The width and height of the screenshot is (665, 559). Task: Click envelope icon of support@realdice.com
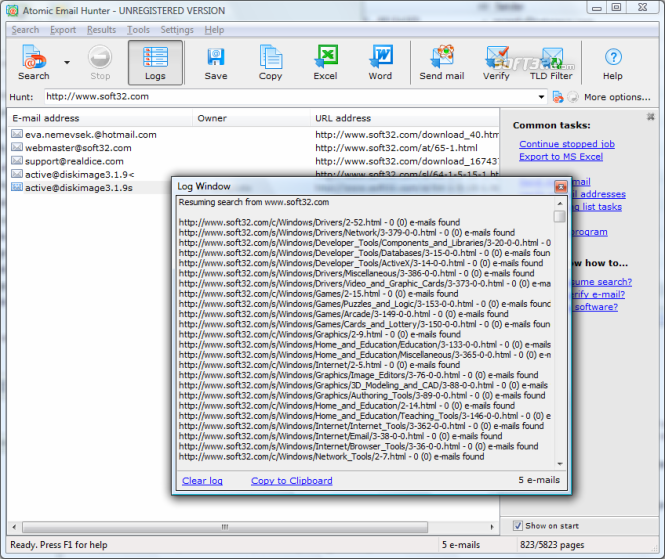point(17,161)
